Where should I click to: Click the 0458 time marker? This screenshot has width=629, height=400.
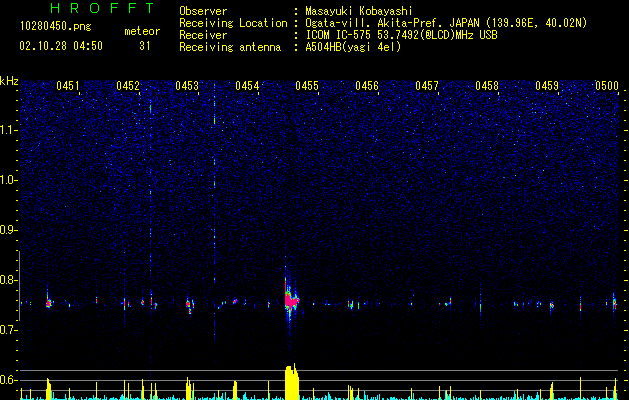pos(487,85)
